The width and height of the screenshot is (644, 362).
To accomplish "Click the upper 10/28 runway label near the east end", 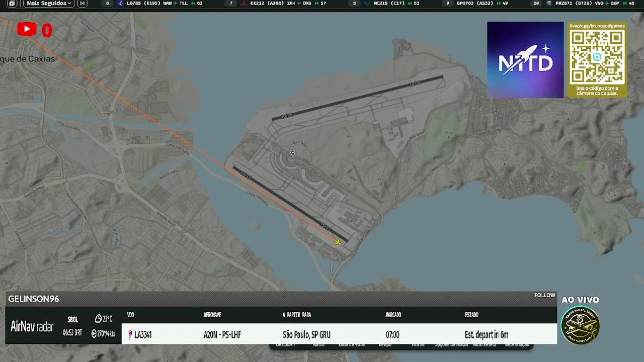I will point(415,83).
